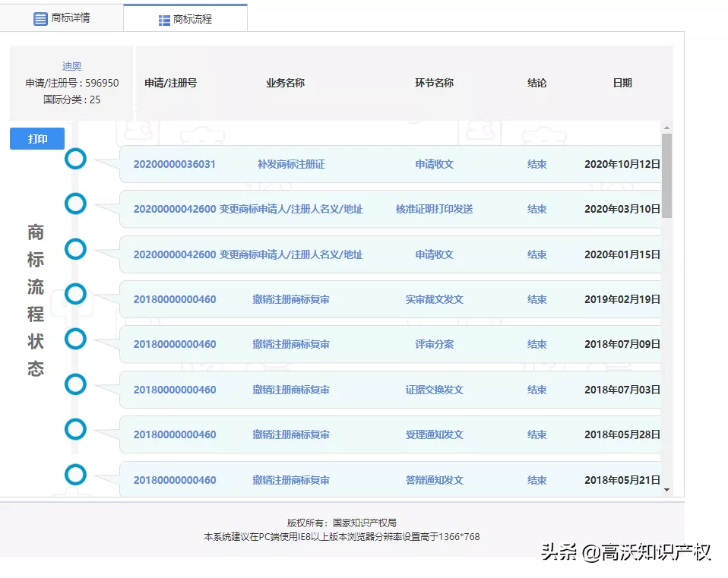Screen dimensions: 728x578
Task: Click the 打印 button
Action: 36,138
